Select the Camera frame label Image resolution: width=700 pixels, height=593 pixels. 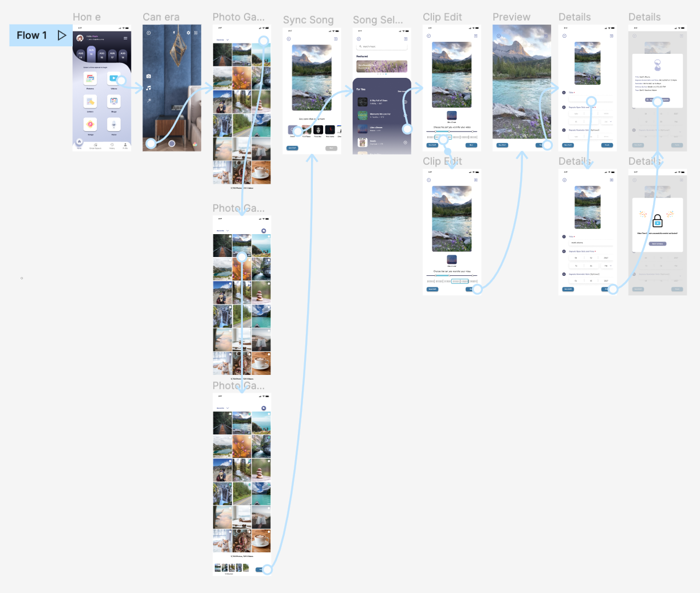point(161,17)
